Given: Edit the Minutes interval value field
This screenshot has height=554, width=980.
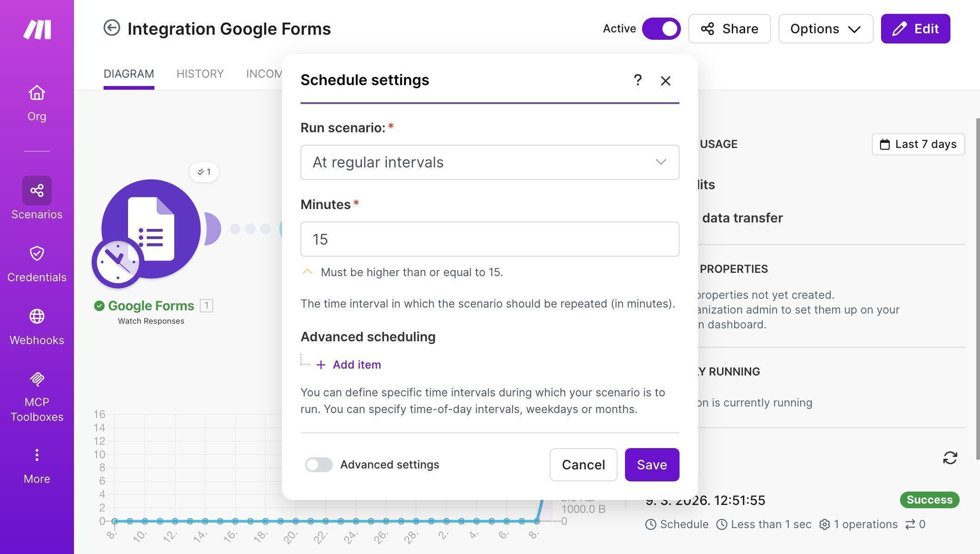Looking at the screenshot, I should pyautogui.click(x=490, y=239).
